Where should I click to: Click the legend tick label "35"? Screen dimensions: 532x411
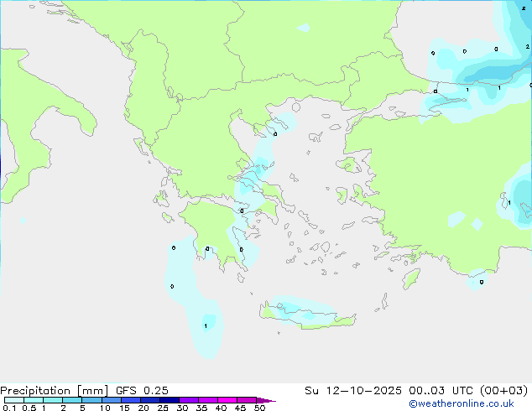click(x=201, y=408)
